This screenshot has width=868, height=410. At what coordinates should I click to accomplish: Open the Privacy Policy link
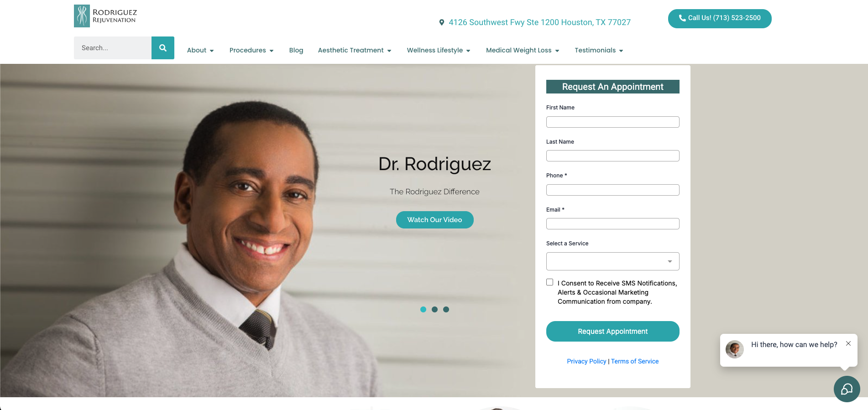586,361
